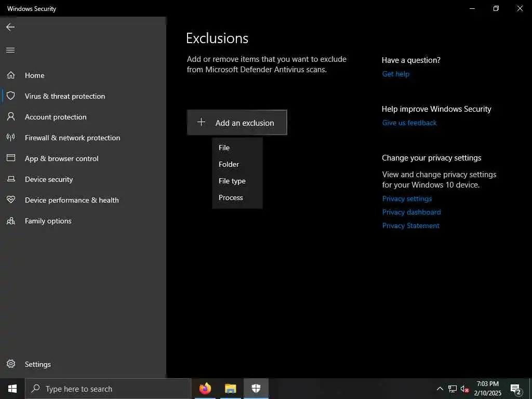The image size is (532, 399).
Task: Click the taskbar clock and date
Action: click(487, 389)
